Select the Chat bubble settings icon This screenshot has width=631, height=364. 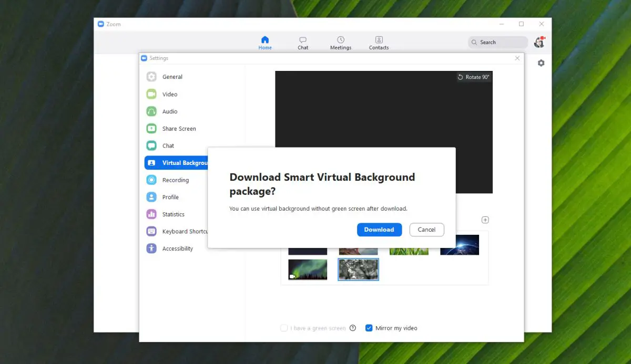[151, 145]
